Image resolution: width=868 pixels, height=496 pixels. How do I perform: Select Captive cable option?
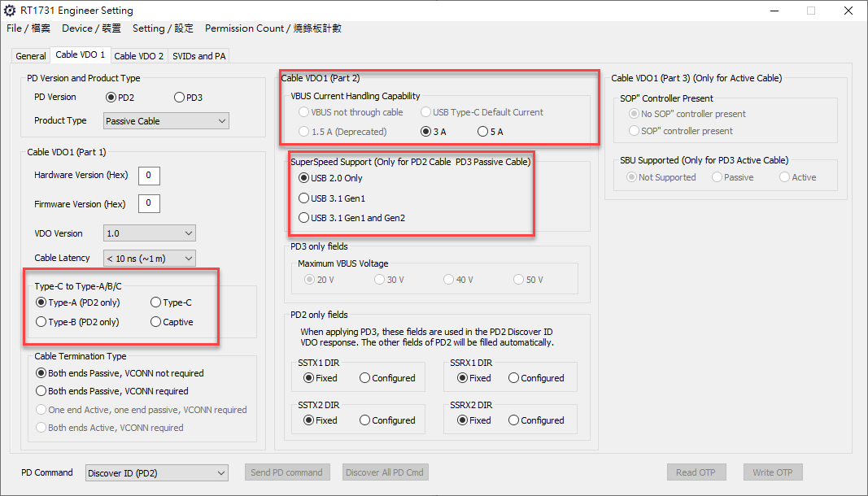click(x=156, y=322)
